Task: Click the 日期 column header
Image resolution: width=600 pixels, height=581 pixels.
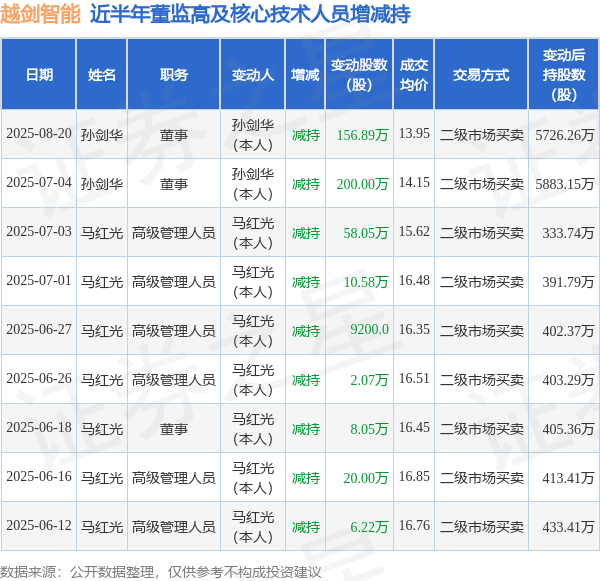Action: [x=39, y=75]
